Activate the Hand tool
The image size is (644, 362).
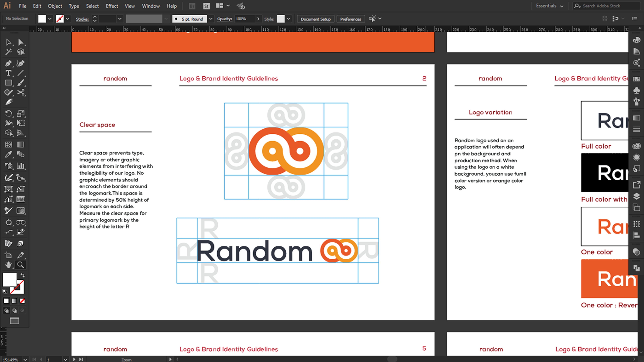click(x=8, y=265)
